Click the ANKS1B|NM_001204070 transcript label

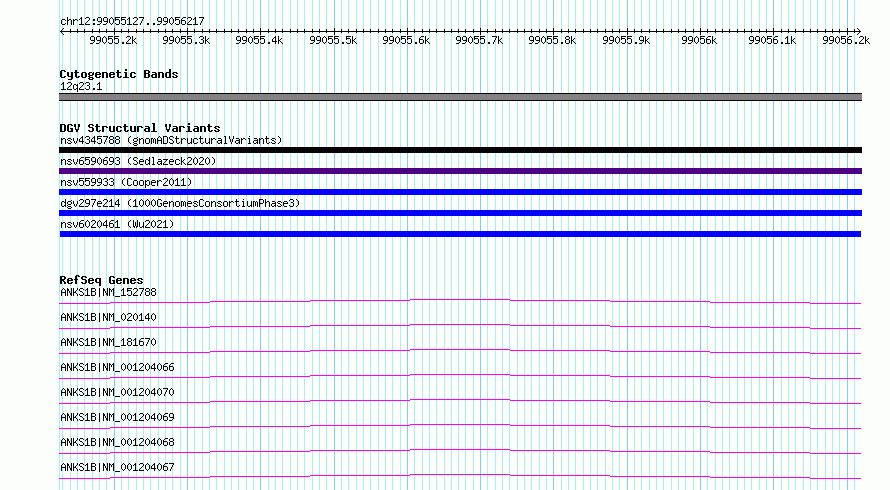click(117, 392)
